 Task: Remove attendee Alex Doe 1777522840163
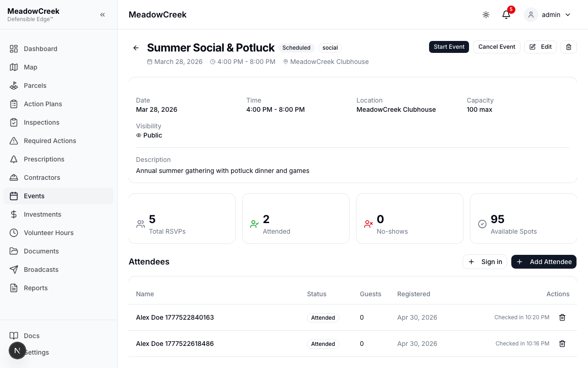[x=562, y=317]
